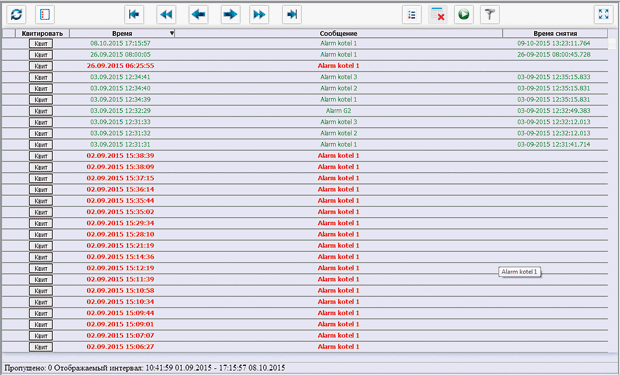The image size is (620, 375).
Task: Click Квит for 02.09.2015 15:38:39 alarm
Action: [41, 156]
